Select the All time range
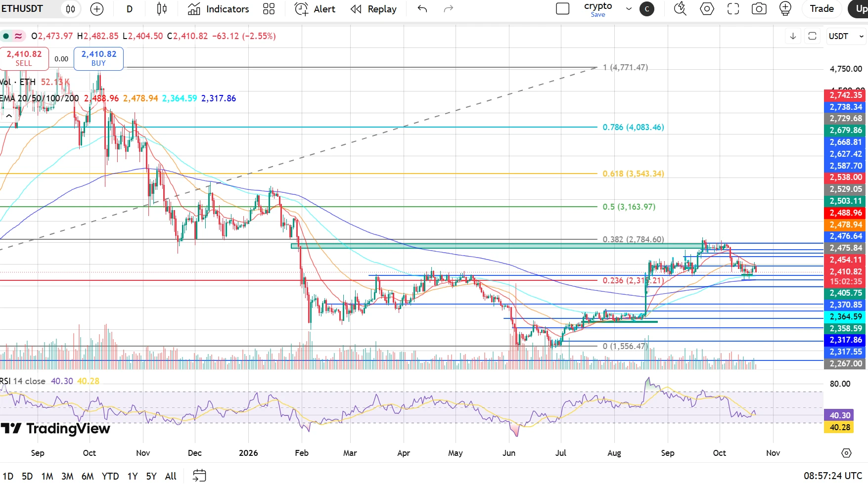The image size is (868, 488). pyautogui.click(x=171, y=476)
